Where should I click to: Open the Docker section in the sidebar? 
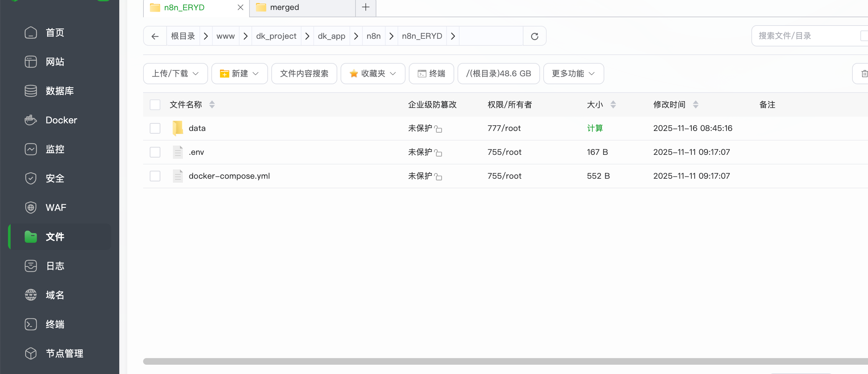[61, 120]
